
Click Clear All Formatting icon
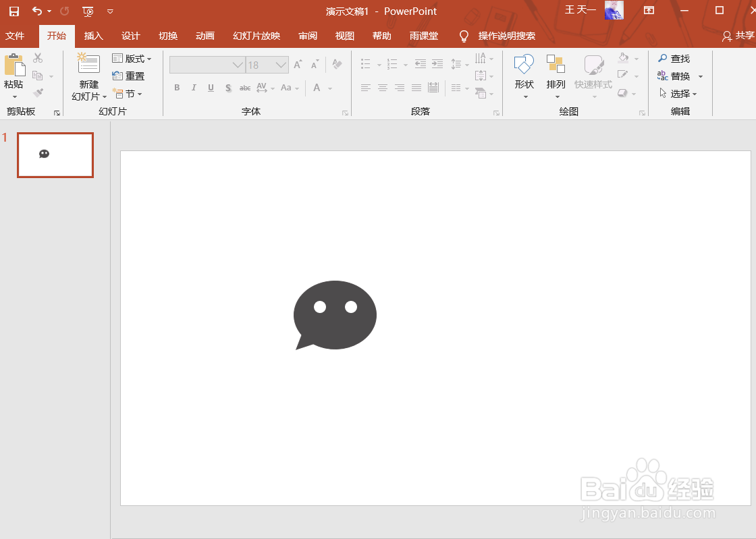click(x=337, y=64)
